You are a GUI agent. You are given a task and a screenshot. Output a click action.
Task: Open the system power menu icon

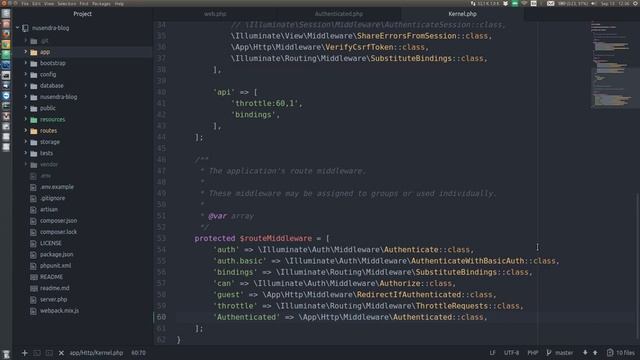[636, 3]
